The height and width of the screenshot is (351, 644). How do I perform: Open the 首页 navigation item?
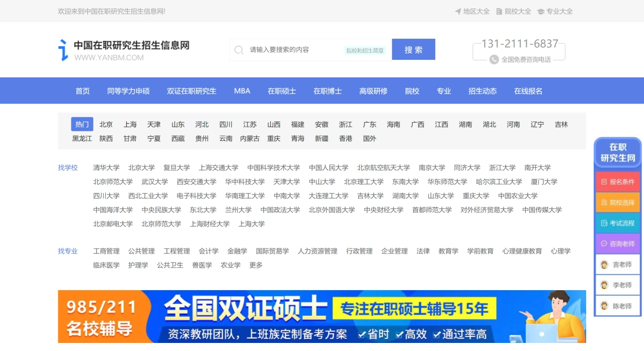click(83, 91)
